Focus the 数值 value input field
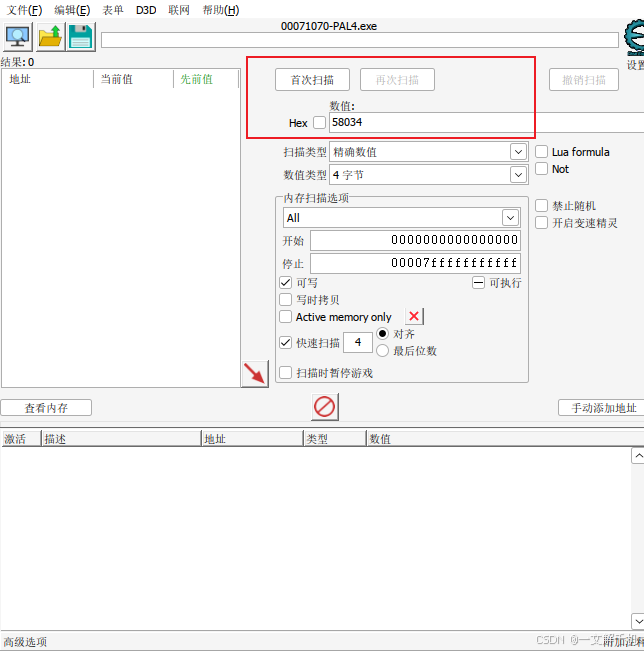 487,122
